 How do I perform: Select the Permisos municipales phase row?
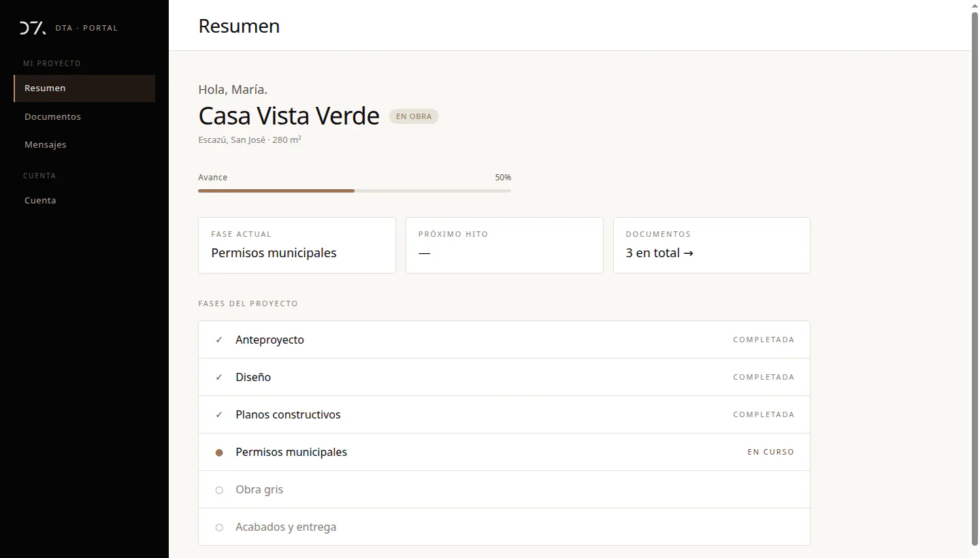[x=504, y=452]
